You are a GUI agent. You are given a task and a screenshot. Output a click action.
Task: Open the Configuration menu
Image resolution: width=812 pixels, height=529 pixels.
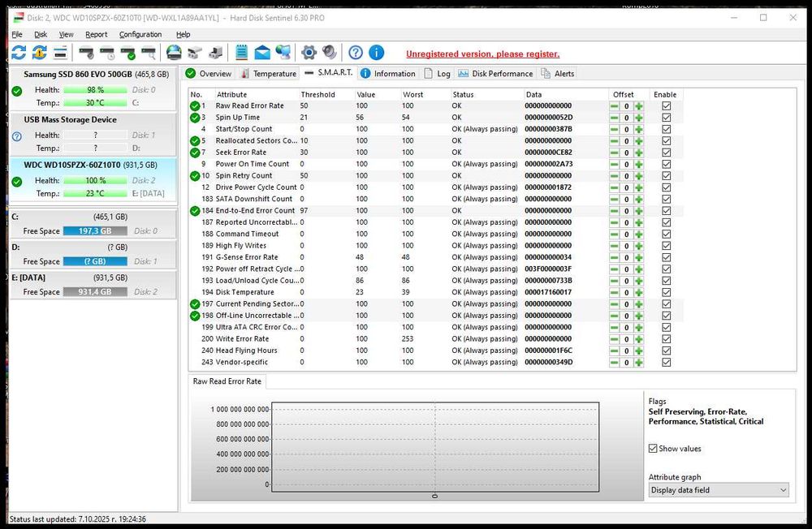140,34
